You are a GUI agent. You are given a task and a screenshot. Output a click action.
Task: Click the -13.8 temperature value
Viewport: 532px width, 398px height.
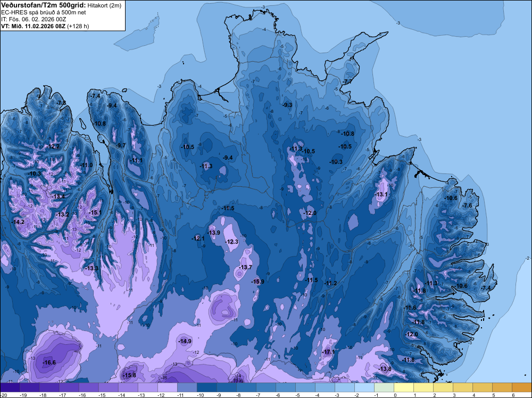385,369
